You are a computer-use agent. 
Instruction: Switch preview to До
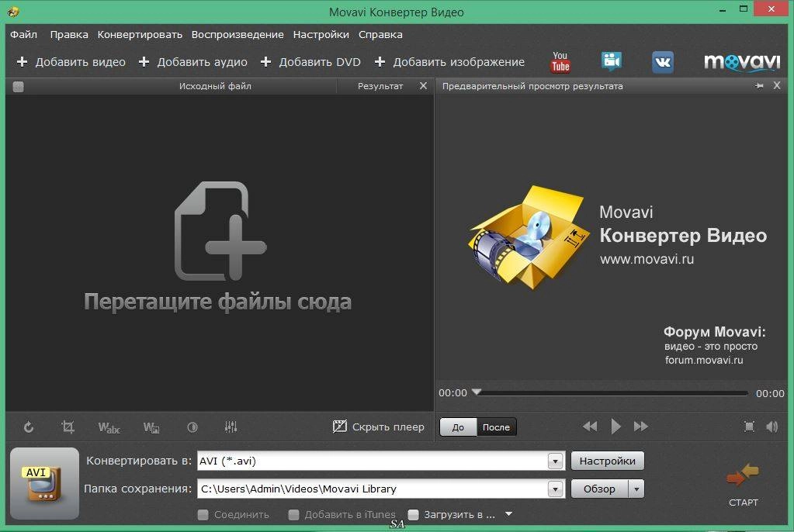click(x=458, y=427)
